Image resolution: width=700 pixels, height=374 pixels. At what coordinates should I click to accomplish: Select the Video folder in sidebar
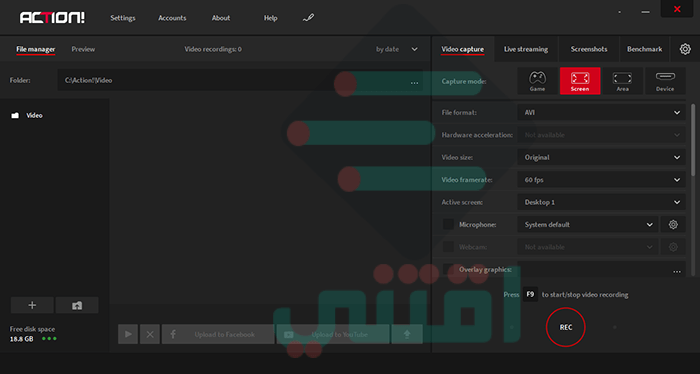[27, 115]
